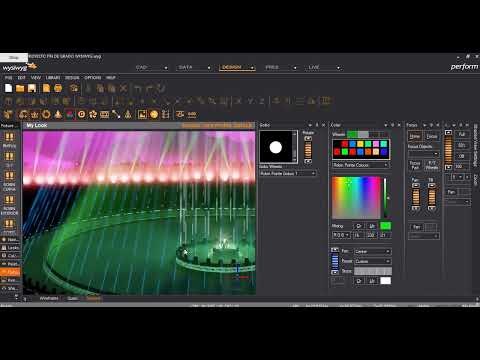480x360 pixels.
Task: Click the white gobo circle preview
Action: (276, 147)
